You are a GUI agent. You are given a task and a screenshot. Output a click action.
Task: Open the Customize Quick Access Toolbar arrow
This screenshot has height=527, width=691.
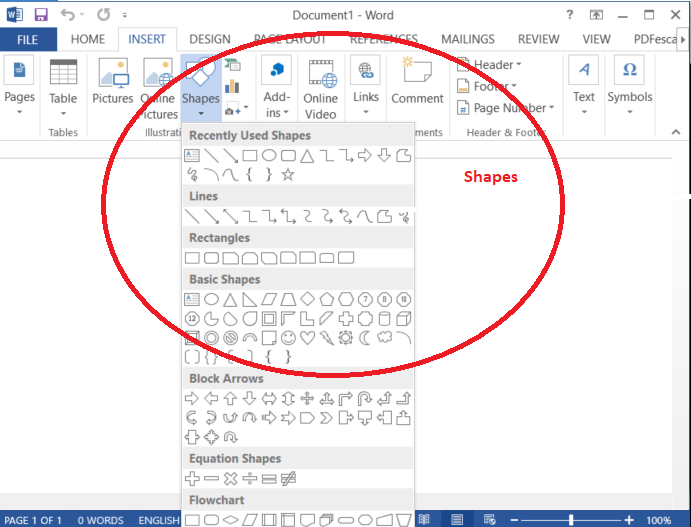(125, 15)
